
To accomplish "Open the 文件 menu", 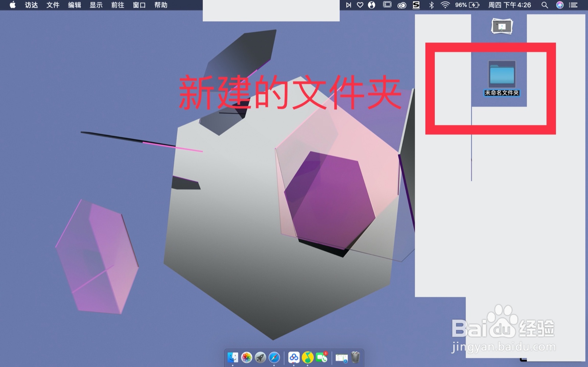I will pos(53,5).
